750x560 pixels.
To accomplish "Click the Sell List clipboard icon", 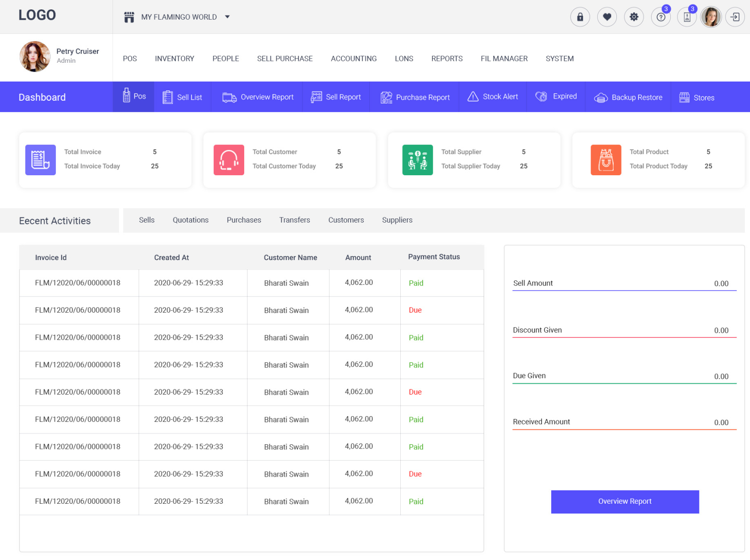I will tap(167, 97).
